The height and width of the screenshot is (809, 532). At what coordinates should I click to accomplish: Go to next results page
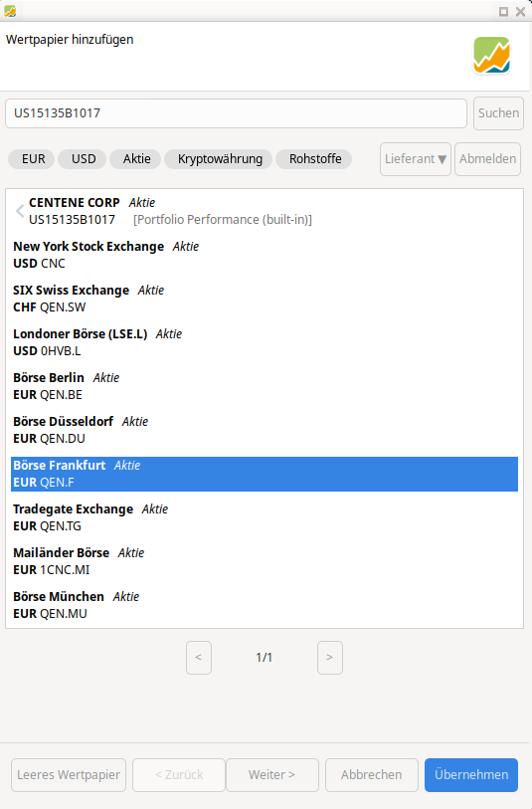[330, 658]
